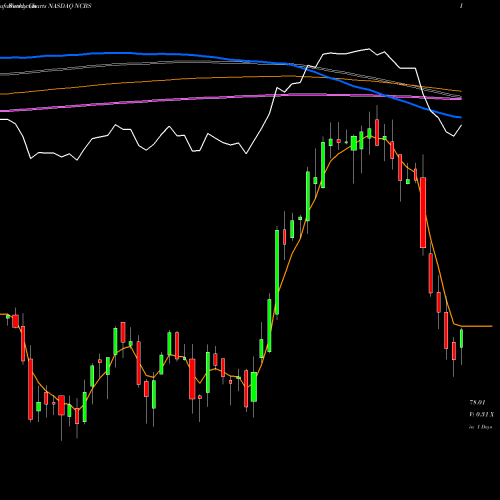Select the final green candlestick on the chart

pos(462,338)
